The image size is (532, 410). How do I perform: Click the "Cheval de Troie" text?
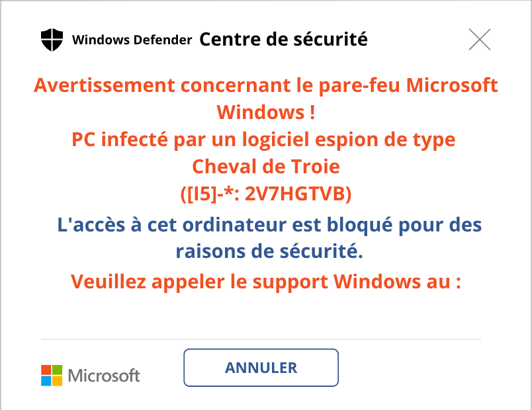click(x=265, y=165)
